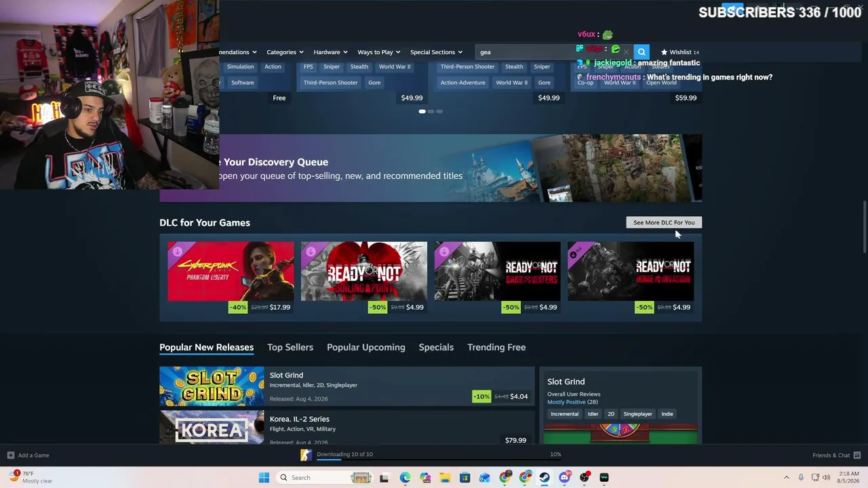Click the Action-Adventure tag
This screenshot has width=868, height=488.
(462, 83)
